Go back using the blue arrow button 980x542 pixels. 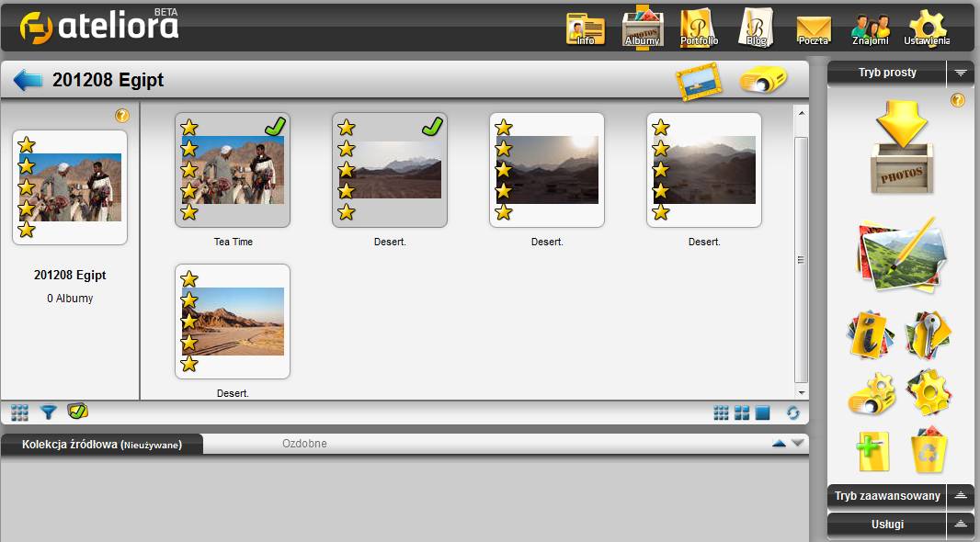click(x=28, y=80)
